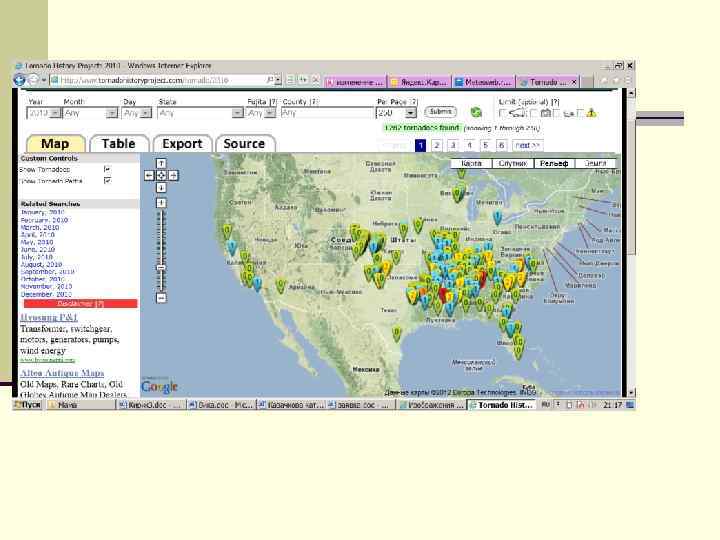Open the Fujita scale dropdown

click(261, 113)
